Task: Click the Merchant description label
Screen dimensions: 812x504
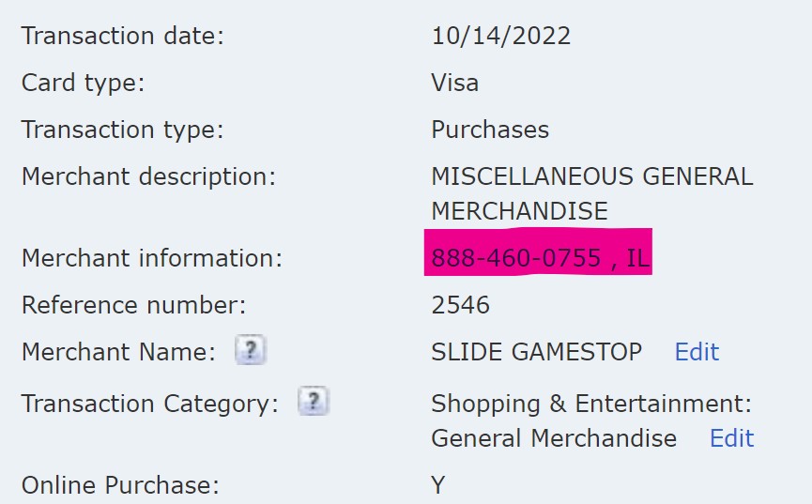Action: [148, 176]
